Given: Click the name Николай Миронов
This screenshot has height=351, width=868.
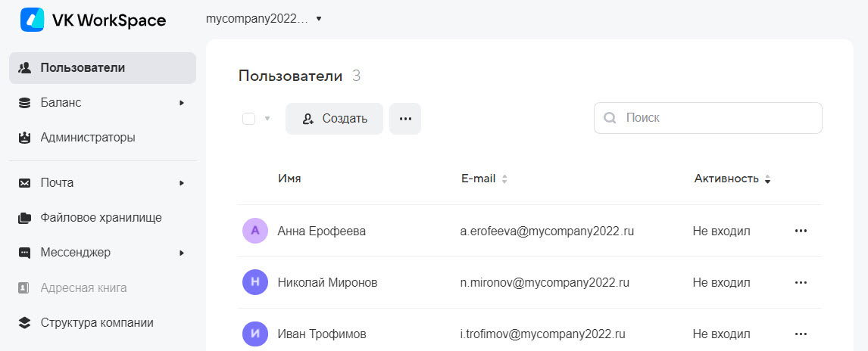Looking at the screenshot, I should point(328,282).
